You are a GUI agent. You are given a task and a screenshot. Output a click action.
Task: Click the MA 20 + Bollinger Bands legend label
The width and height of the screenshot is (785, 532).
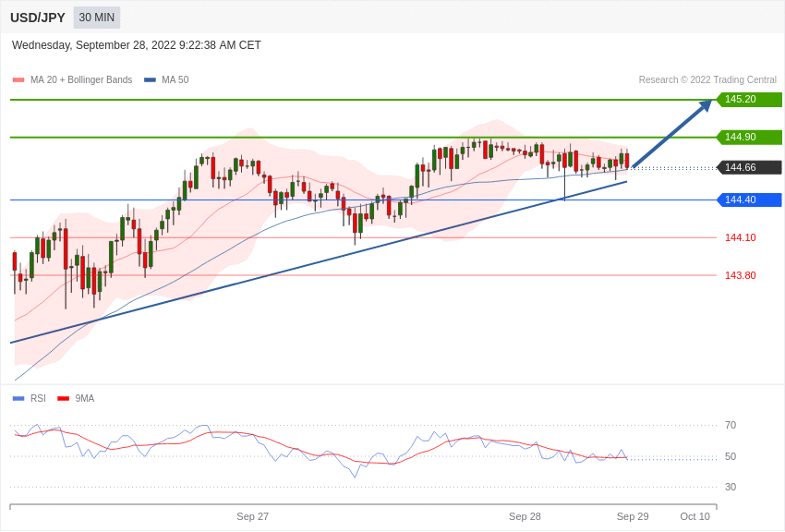click(x=81, y=79)
